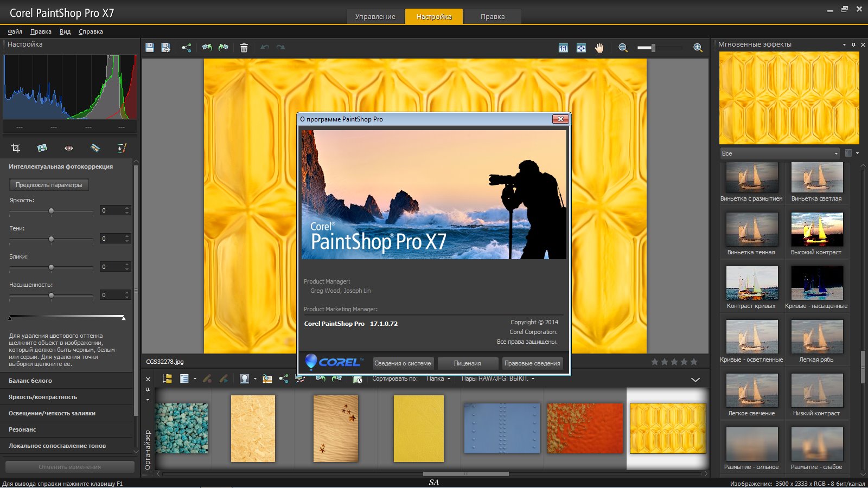The height and width of the screenshot is (488, 868).
Task: Collapse the Organizer with chevron arrow
Action: [695, 380]
